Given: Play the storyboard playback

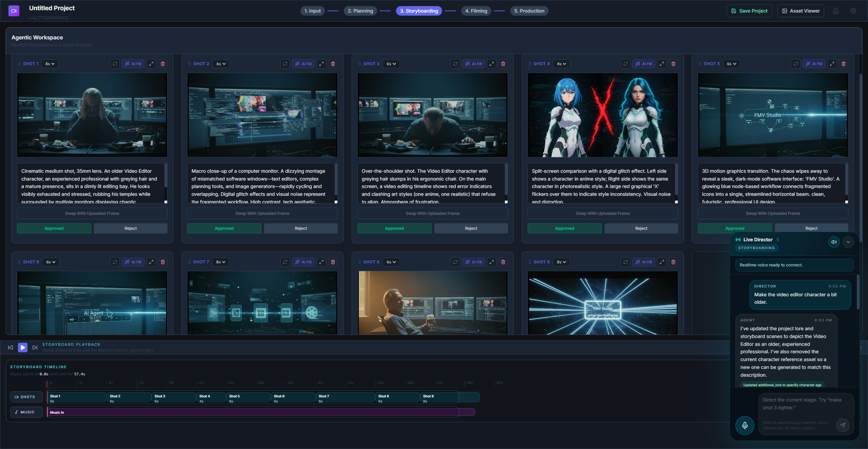Looking at the screenshot, I should (x=23, y=348).
